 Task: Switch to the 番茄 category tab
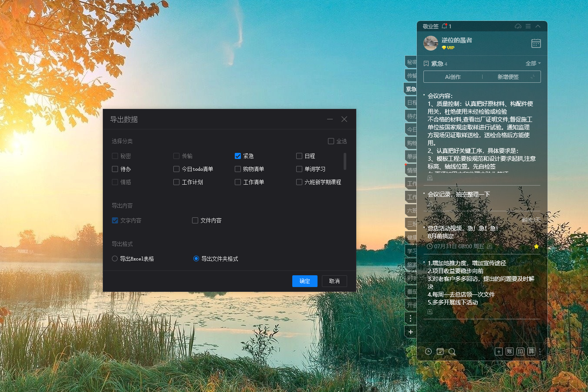coord(411,291)
